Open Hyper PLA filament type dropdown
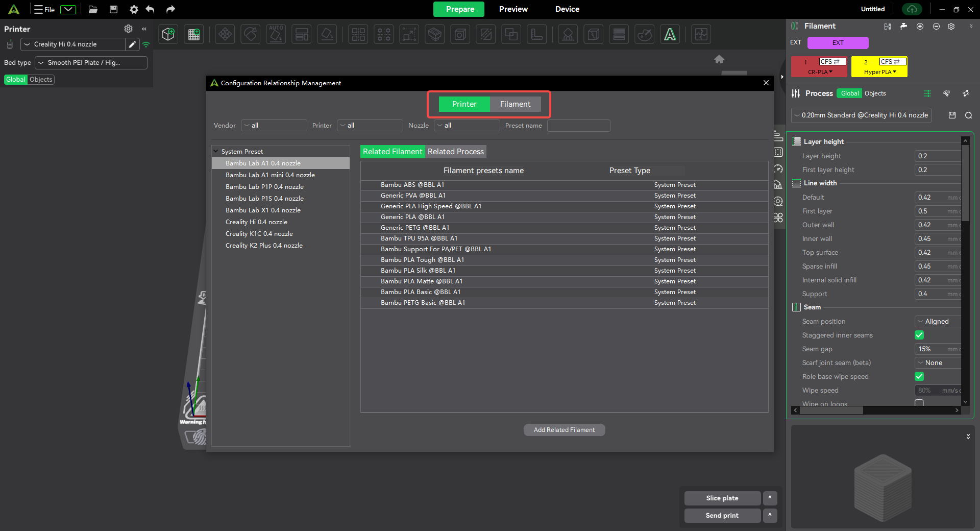 tap(880, 72)
